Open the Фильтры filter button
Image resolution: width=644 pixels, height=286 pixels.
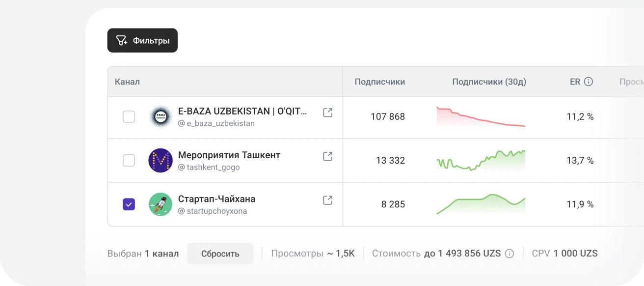142,40
